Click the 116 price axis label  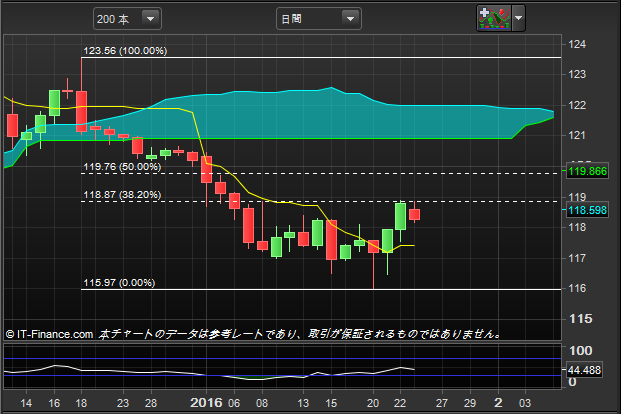pyautogui.click(x=577, y=288)
